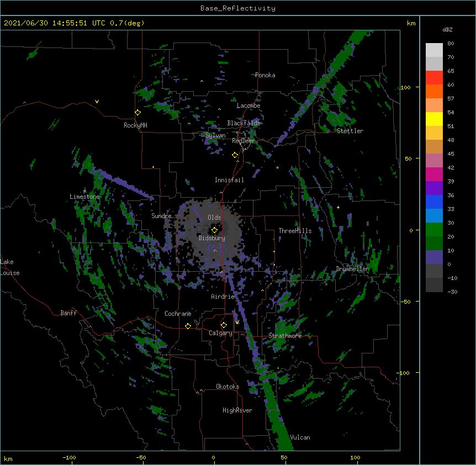Click the bright green 30-20 dBZ legend swatch

tap(434, 230)
